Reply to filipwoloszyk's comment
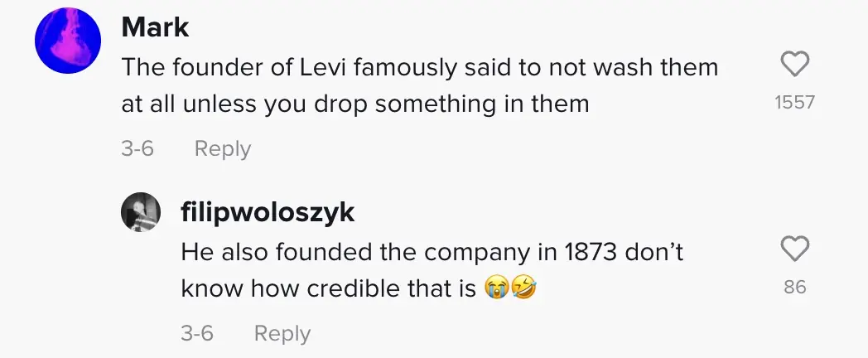 (x=282, y=334)
